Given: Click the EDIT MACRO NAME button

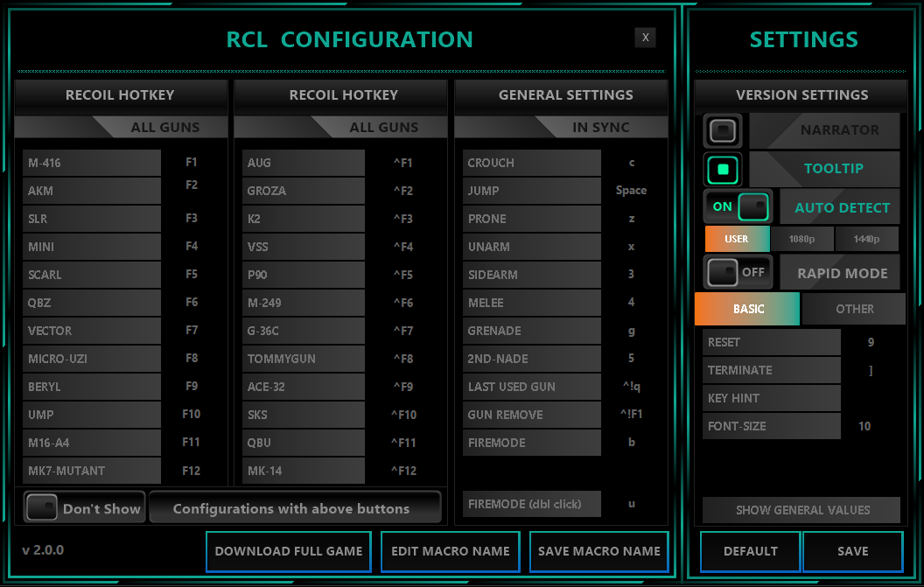Looking at the screenshot, I should click(450, 551).
